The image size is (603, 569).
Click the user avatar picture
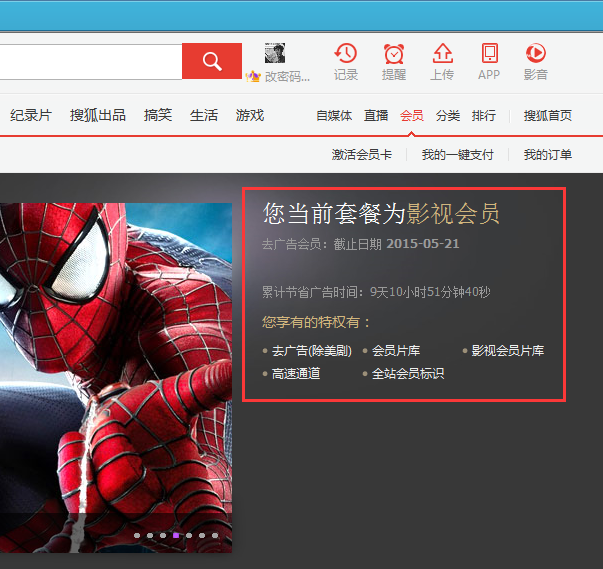pos(275,53)
